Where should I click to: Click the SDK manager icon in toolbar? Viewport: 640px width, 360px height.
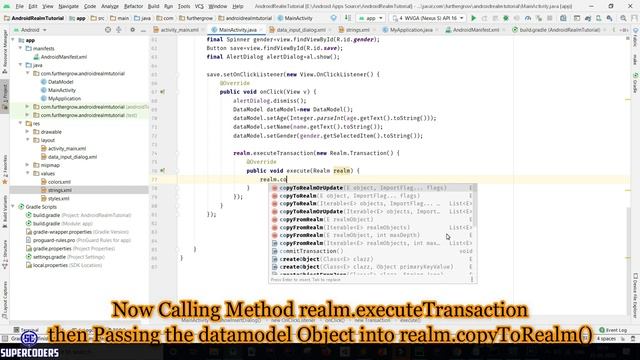tap(609, 18)
